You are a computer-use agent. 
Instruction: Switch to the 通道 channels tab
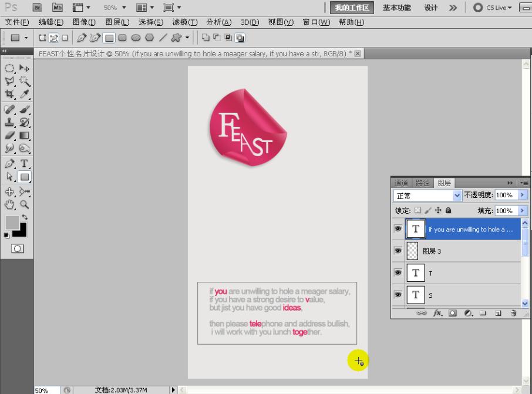(x=401, y=182)
